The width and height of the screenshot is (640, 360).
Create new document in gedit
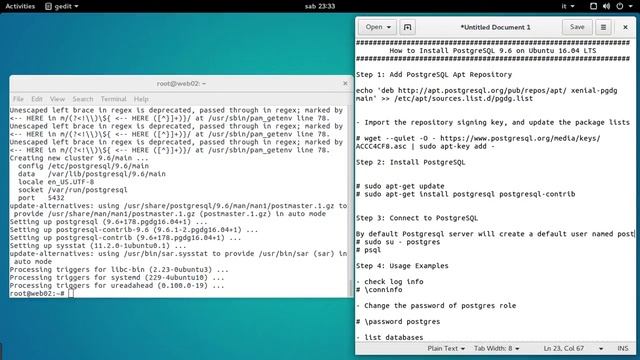407,27
